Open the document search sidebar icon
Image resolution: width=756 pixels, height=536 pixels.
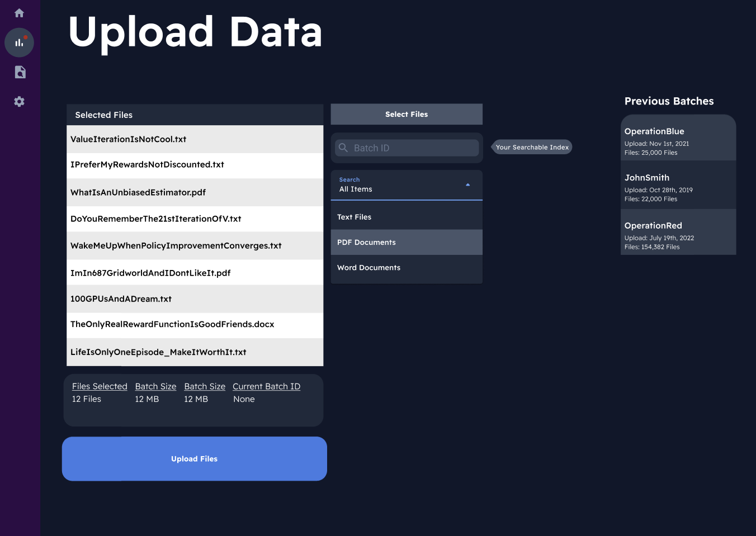(20, 72)
